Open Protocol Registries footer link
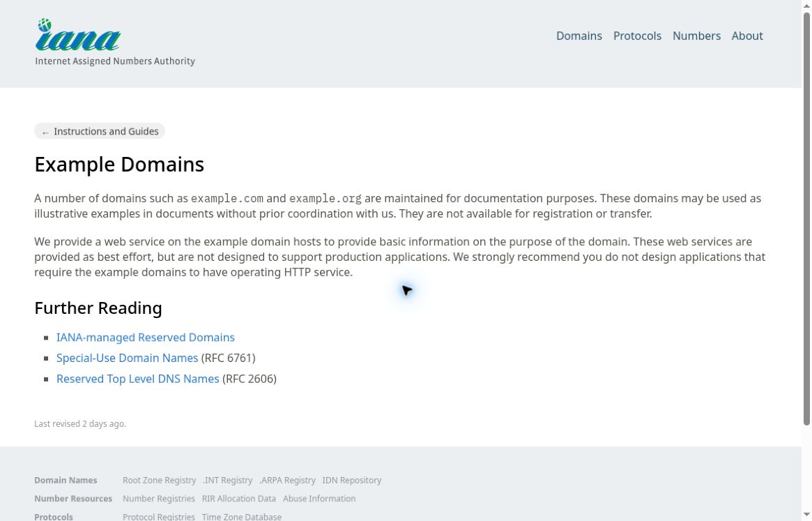The width and height of the screenshot is (812, 521). pos(159,517)
